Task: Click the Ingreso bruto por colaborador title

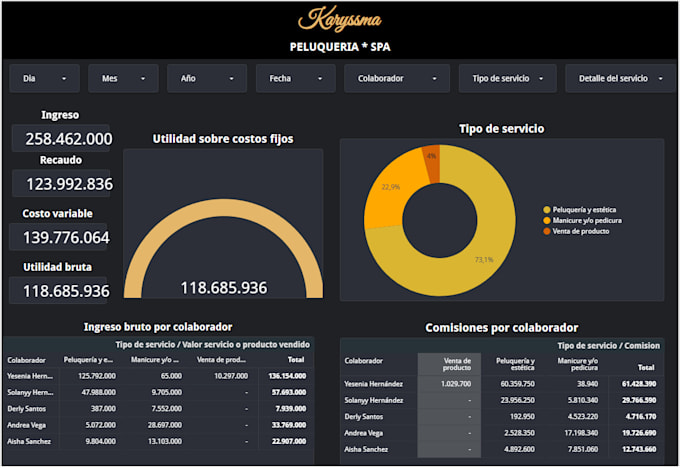Action: pos(158,327)
